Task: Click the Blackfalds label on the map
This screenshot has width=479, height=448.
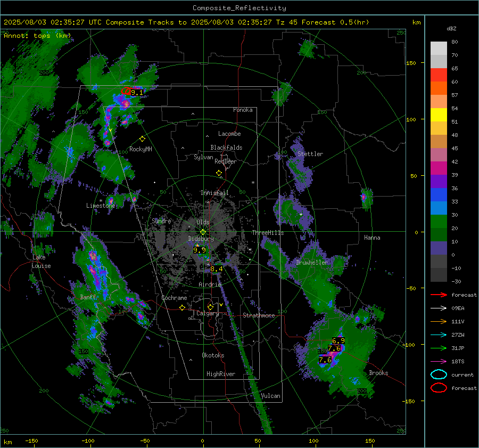Action: tap(226, 148)
